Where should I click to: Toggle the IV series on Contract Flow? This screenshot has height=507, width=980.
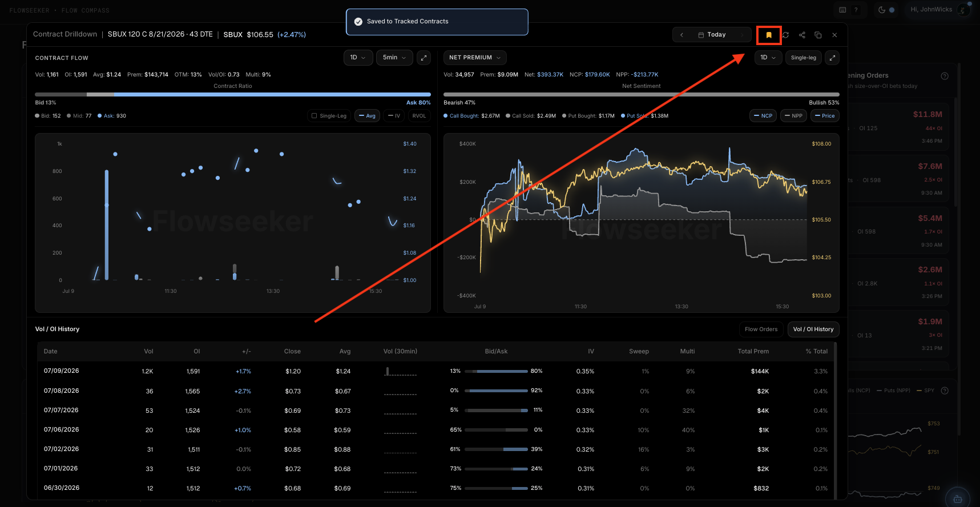[394, 116]
